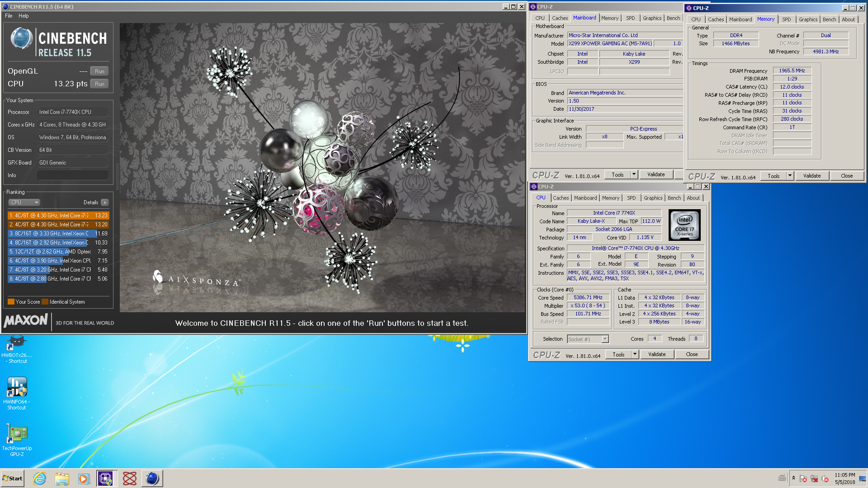Open Mainboard tab in bottom CPU-Z window
This screenshot has height=488, width=868.
tap(585, 198)
